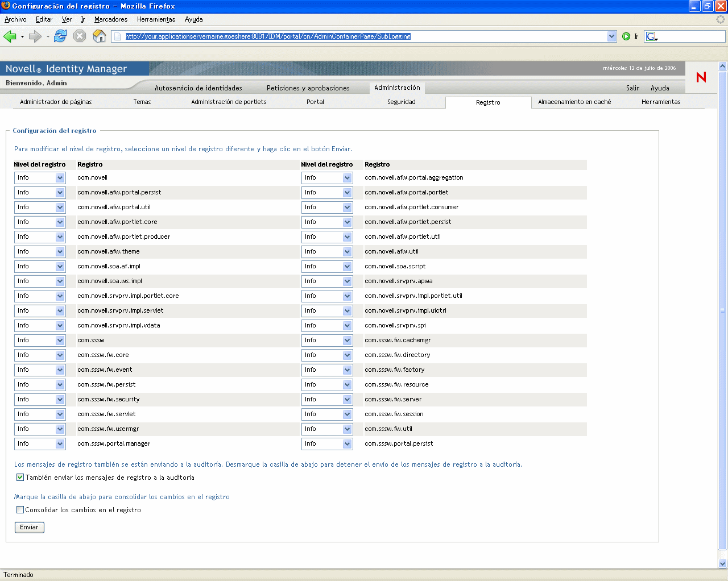Image resolution: width=728 pixels, height=581 pixels.
Task: Reload the page with the refresh icon
Action: (x=60, y=36)
